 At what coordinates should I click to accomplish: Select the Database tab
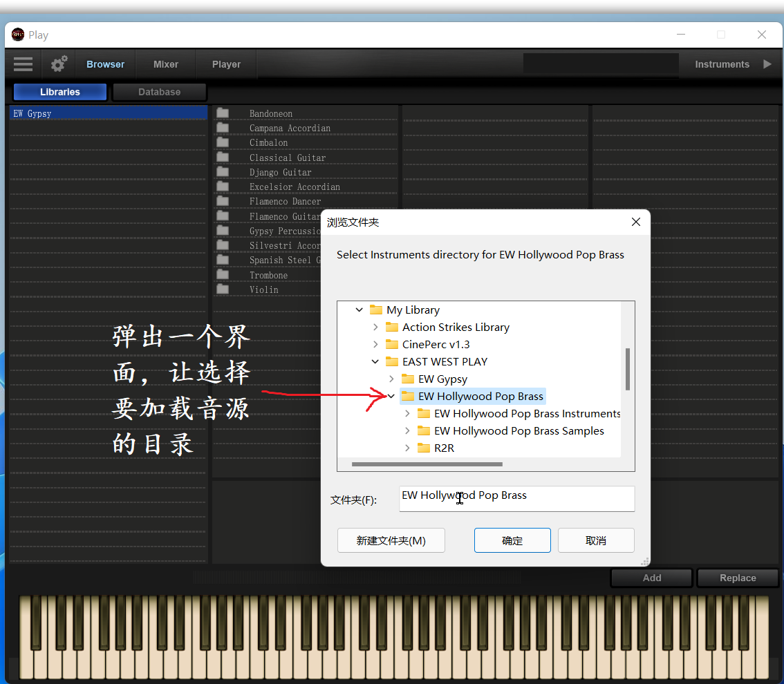[x=160, y=92]
